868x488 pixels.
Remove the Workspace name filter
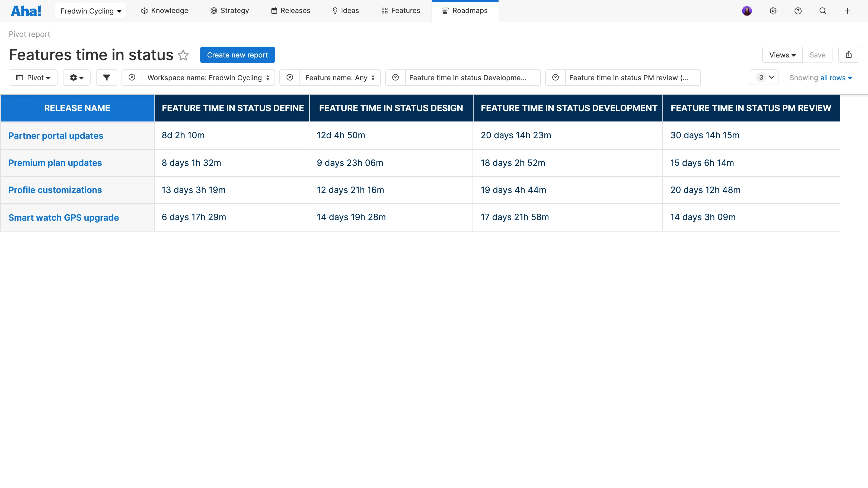click(x=132, y=78)
